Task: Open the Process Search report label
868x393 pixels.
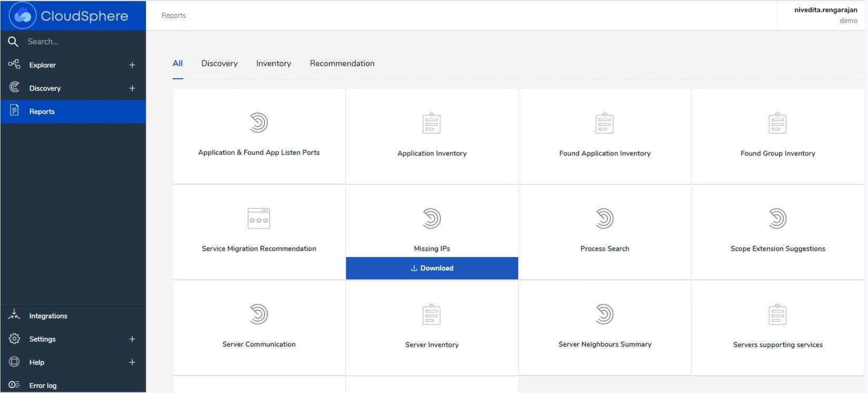Action: coord(604,249)
